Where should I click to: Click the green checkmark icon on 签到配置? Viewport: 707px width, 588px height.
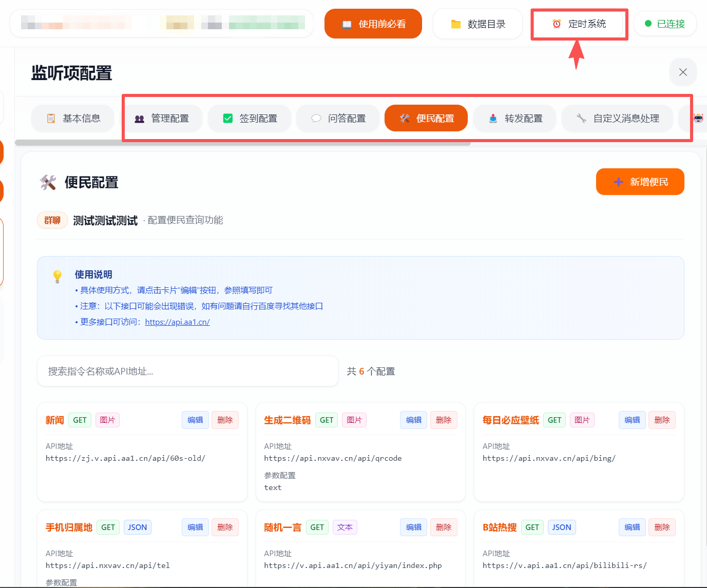click(227, 118)
